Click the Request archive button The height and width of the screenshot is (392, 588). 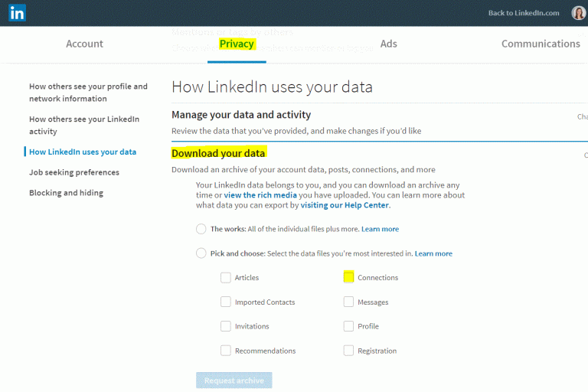click(x=234, y=381)
